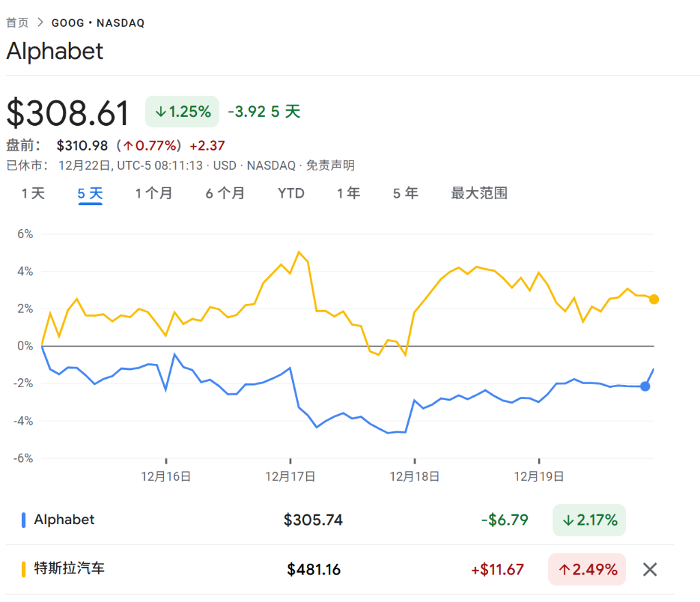The image size is (700, 602).
Task: Click the red 2.49% change badge
Action: 587,569
